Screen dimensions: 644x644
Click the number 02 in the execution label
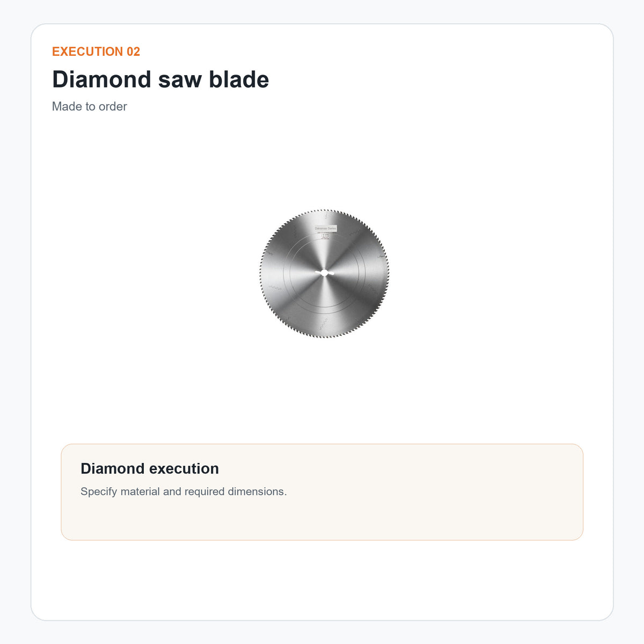(x=133, y=52)
